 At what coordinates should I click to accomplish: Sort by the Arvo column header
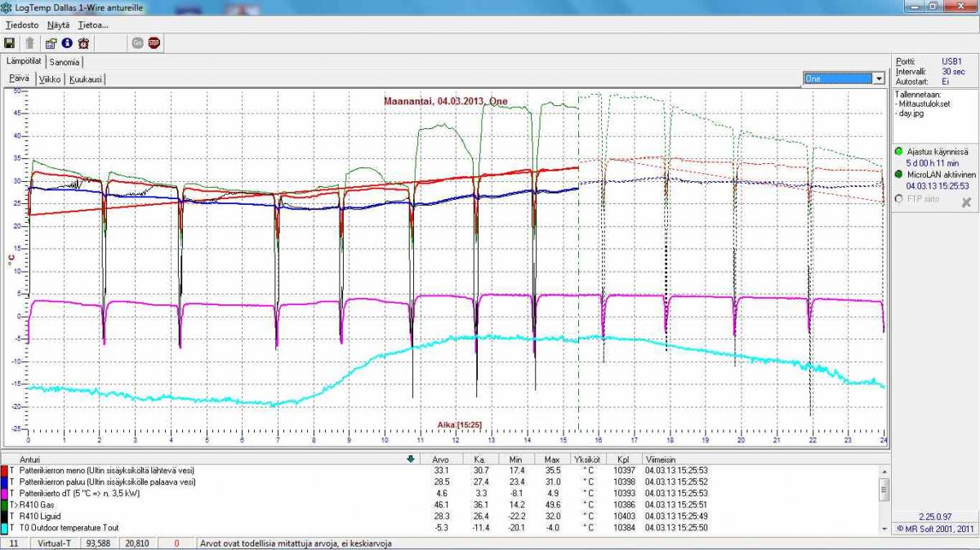(x=443, y=459)
